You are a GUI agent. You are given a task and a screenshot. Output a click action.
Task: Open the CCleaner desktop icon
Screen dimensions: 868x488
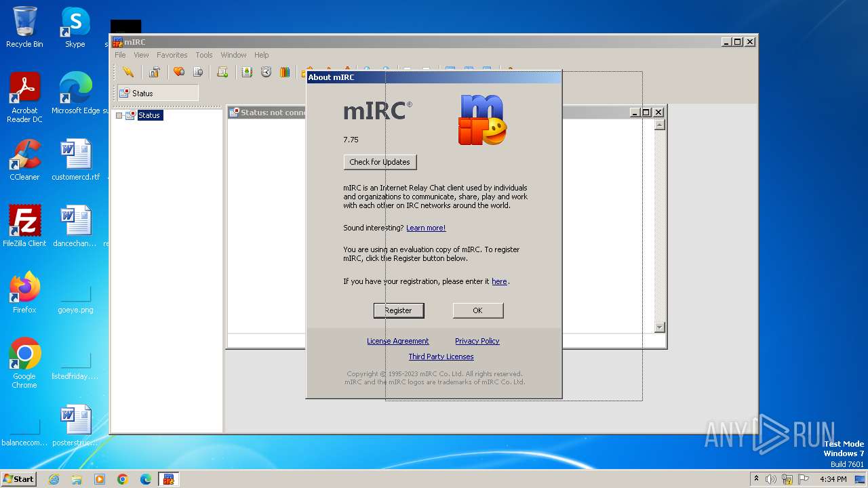tap(24, 160)
